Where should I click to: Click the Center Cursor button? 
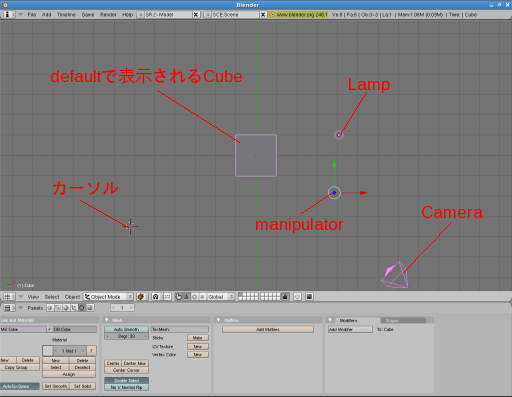[x=126, y=370]
